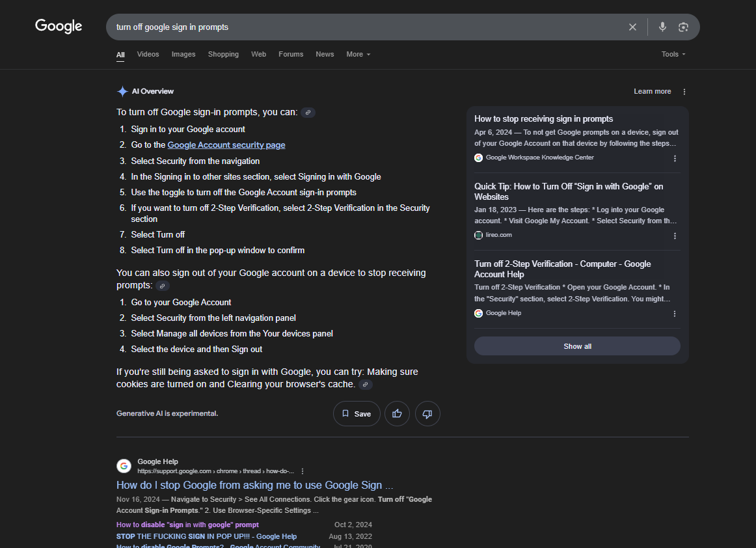The width and height of the screenshot is (756, 548).
Task: Save the AI Overview answer
Action: [357, 414]
